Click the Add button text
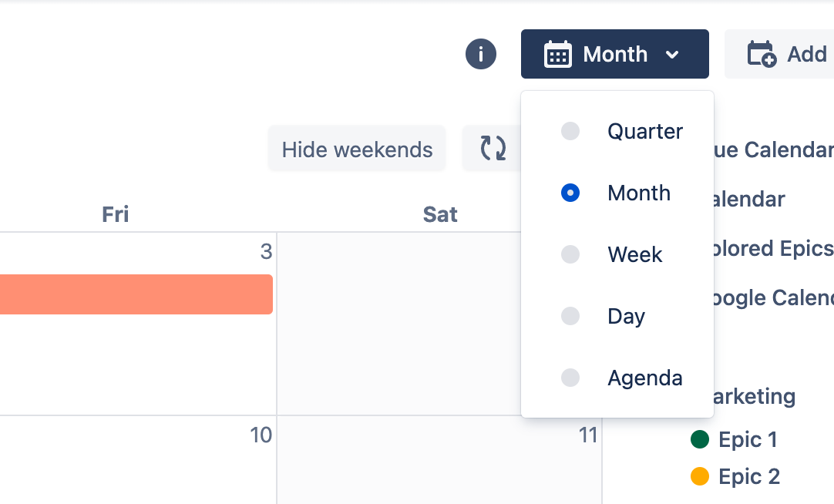This screenshot has width=834, height=504. [806, 55]
